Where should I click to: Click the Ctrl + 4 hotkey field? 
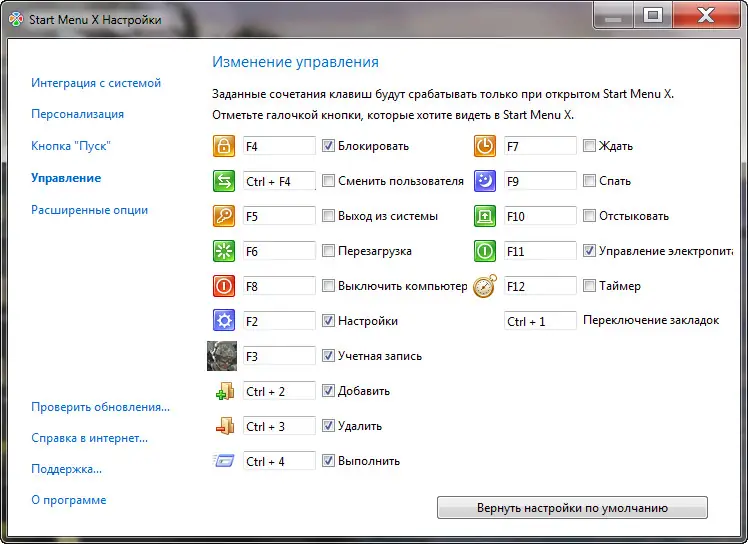tap(279, 461)
